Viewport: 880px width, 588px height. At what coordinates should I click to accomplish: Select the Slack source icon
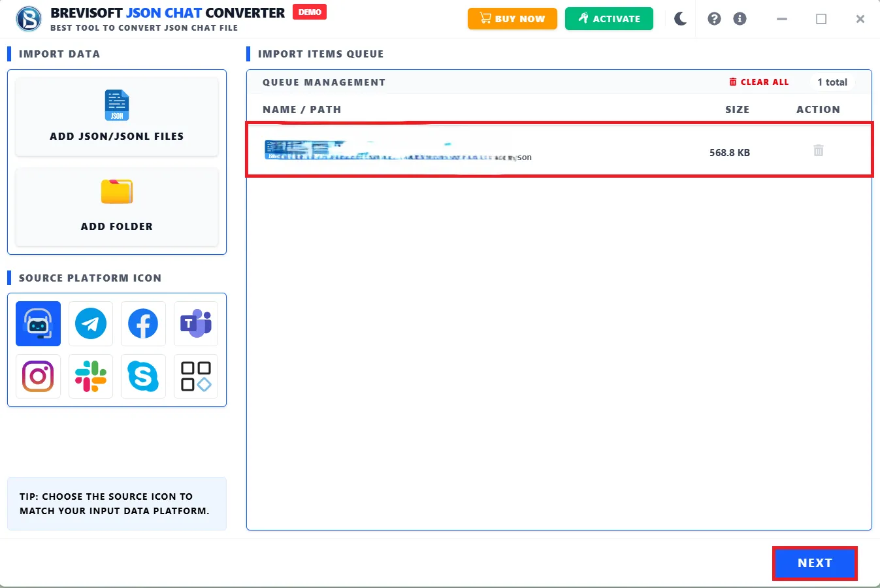click(91, 376)
